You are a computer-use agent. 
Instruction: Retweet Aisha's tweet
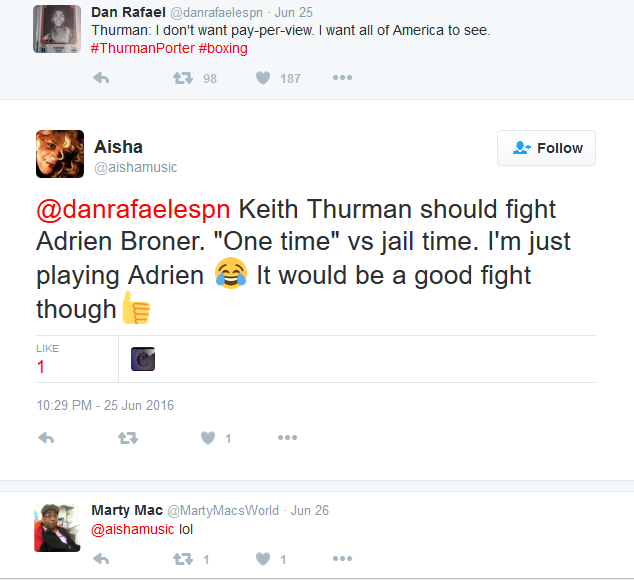tap(127, 438)
